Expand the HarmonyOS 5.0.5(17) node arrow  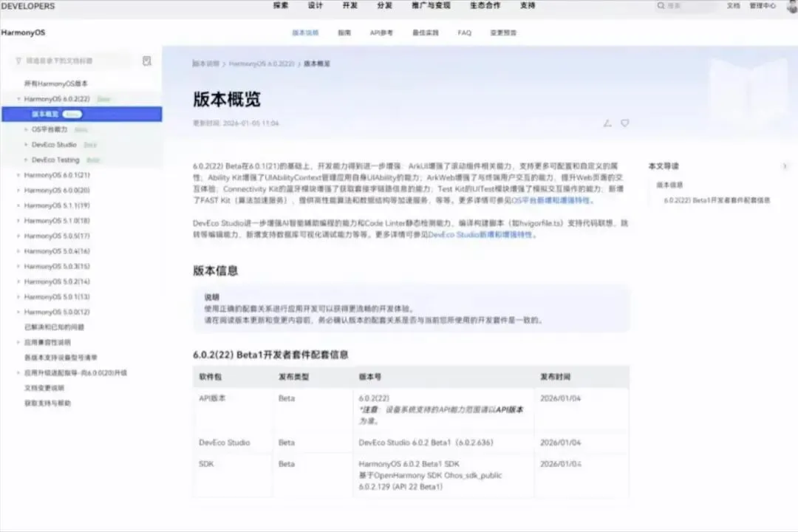pyautogui.click(x=18, y=236)
